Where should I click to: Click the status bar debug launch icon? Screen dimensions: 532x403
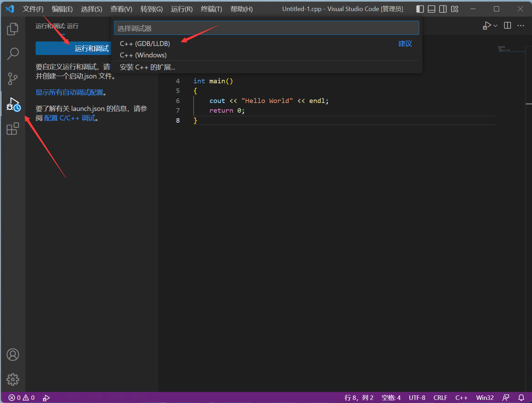pyautogui.click(x=46, y=398)
